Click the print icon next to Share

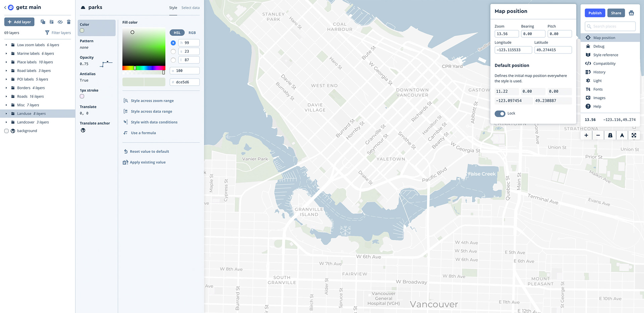[x=631, y=13]
